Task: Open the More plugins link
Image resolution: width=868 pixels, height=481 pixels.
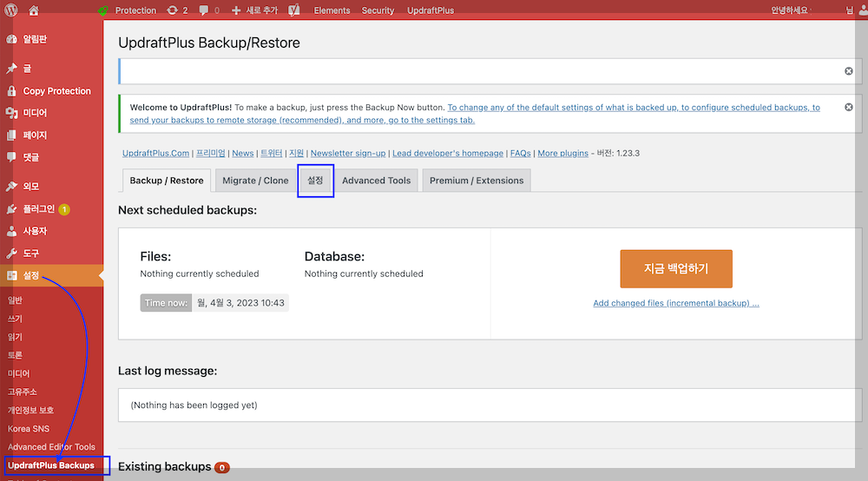Action: click(x=563, y=154)
